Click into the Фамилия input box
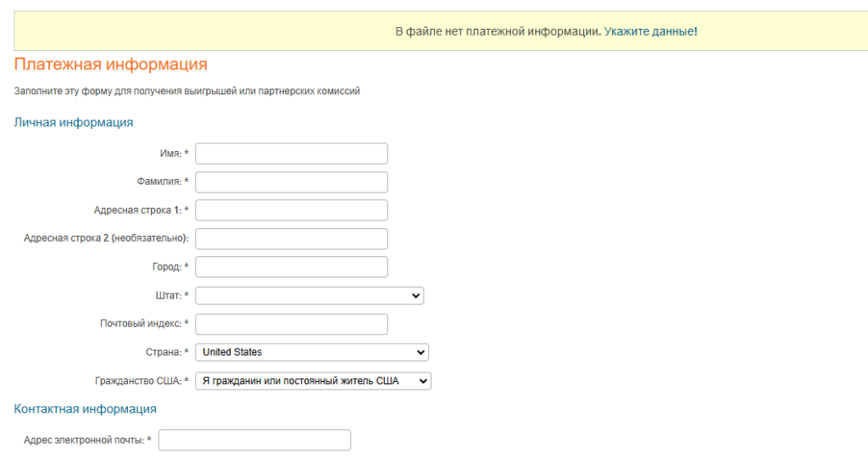Screen dimensions: 868x459 (x=291, y=182)
